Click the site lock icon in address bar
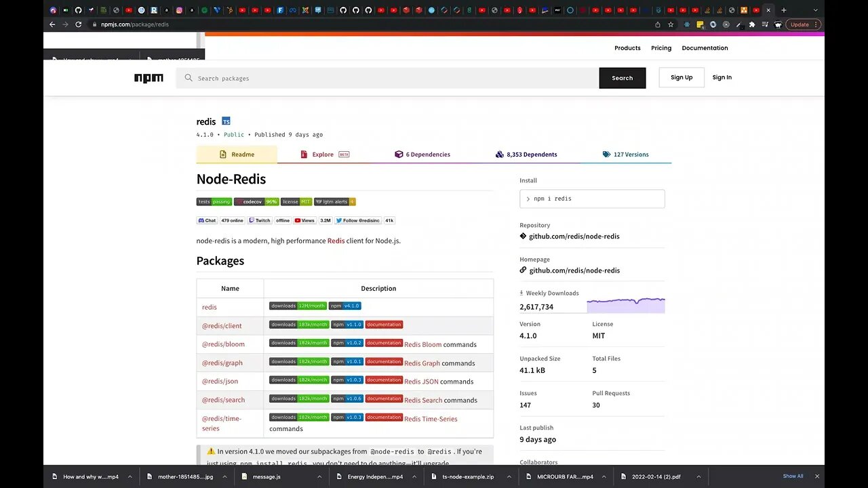 click(95, 24)
